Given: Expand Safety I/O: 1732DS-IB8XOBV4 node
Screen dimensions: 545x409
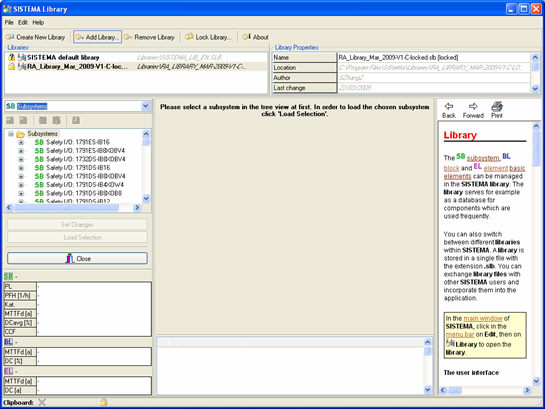Looking at the screenshot, I should 21,159.
